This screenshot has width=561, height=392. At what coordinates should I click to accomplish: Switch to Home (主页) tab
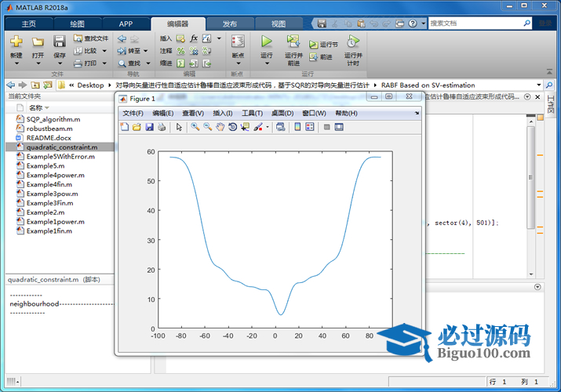point(29,24)
